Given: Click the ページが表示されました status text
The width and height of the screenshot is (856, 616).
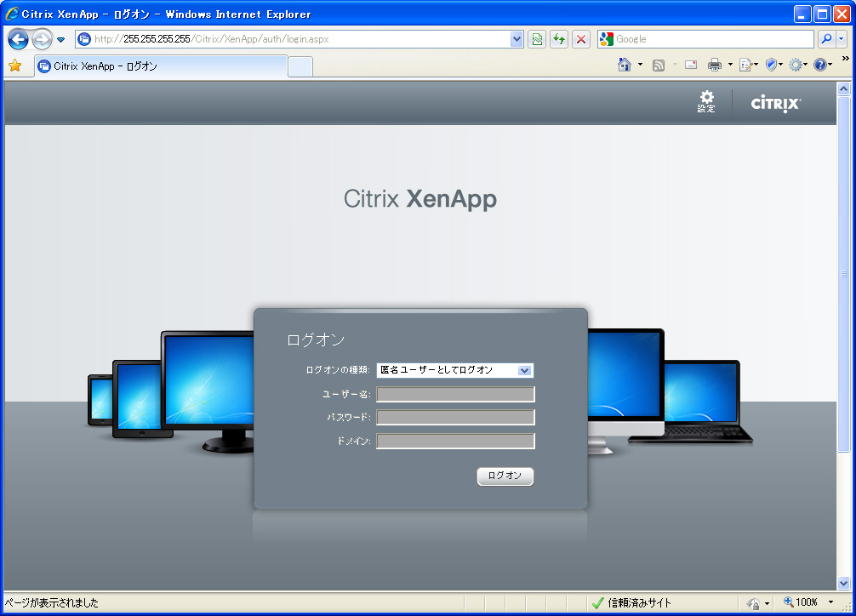Looking at the screenshot, I should [52, 603].
